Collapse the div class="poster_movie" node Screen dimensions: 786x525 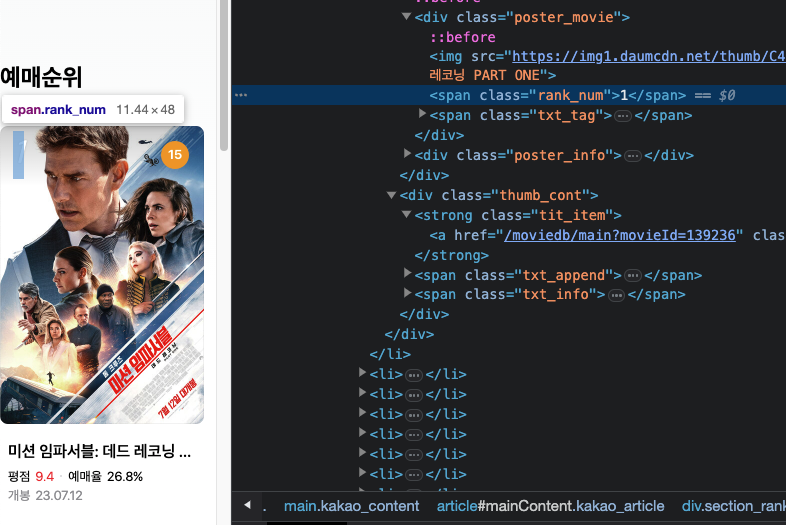click(407, 17)
